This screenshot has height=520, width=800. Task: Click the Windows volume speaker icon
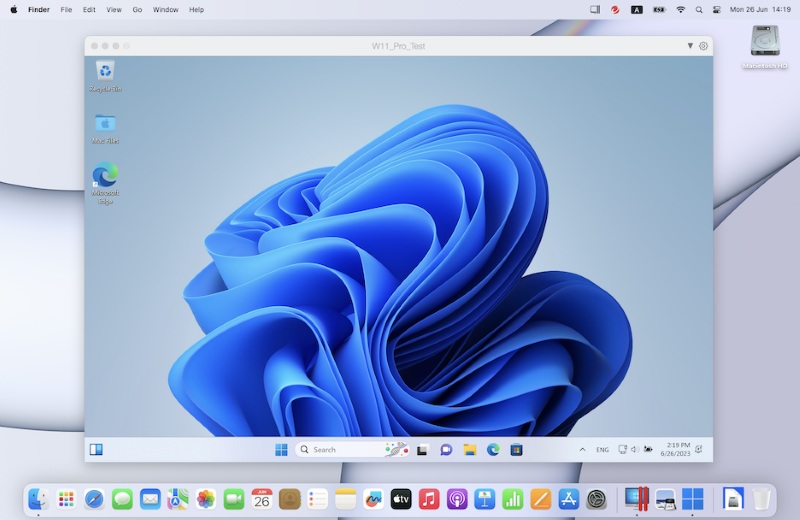(x=635, y=449)
